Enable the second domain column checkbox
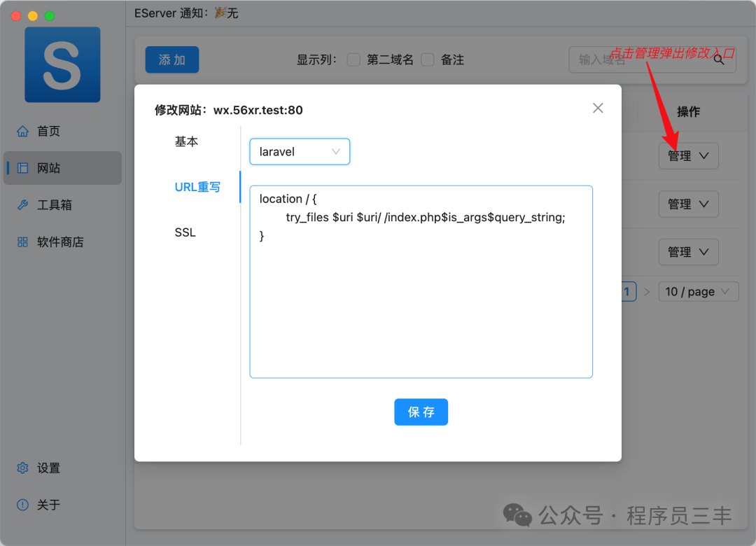 pos(354,60)
